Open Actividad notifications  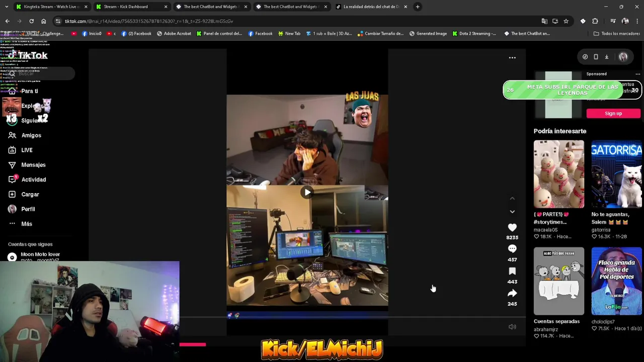(34, 179)
